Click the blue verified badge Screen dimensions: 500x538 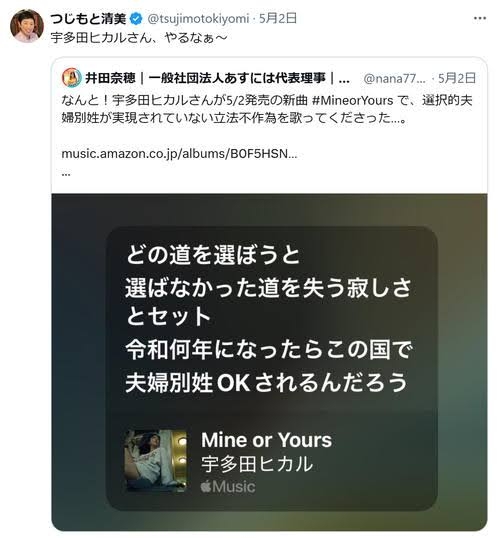[x=136, y=19]
